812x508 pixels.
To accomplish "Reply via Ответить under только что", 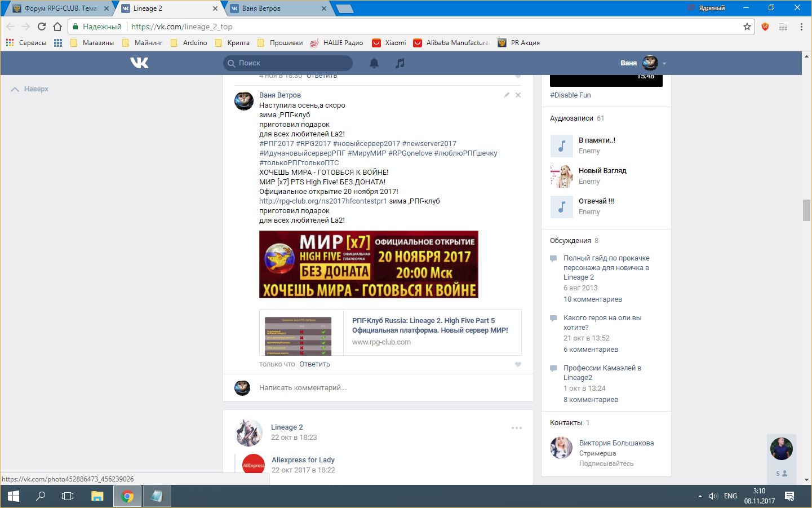I will [x=314, y=364].
